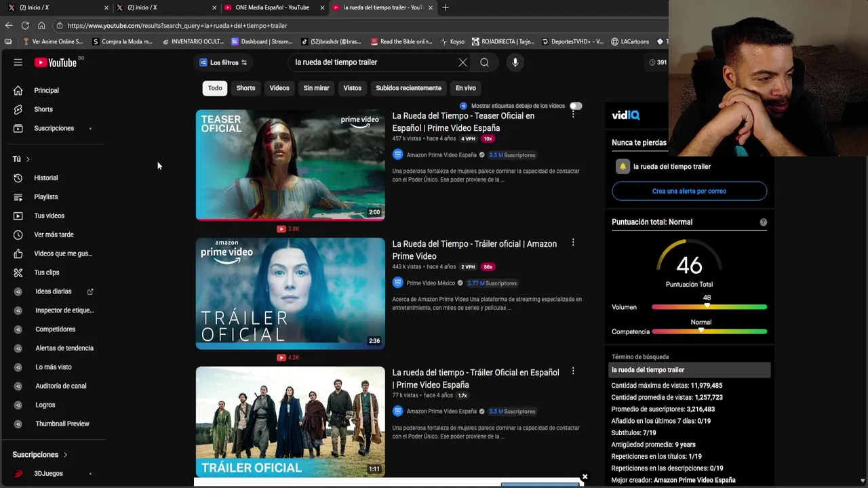The width and height of the screenshot is (868, 488).
Task: Click the browser address bar URL
Action: pos(177,26)
